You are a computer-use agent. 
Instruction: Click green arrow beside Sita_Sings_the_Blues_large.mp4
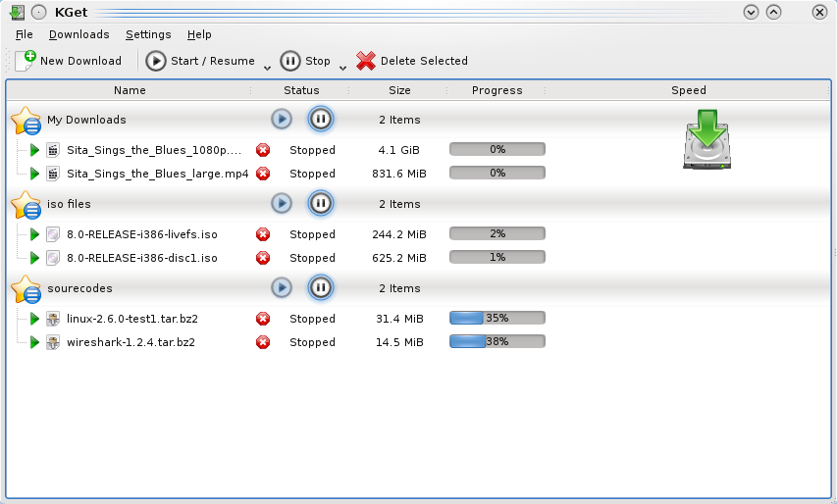pos(34,174)
